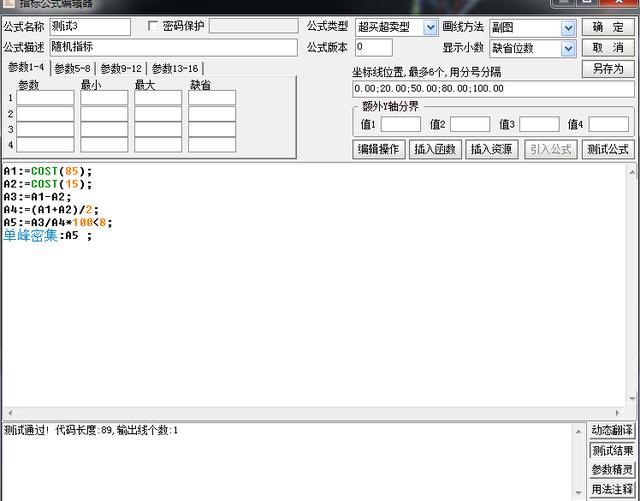This screenshot has width=640, height=501.
Task: Open the 显示小数 dropdown
Action: point(568,48)
